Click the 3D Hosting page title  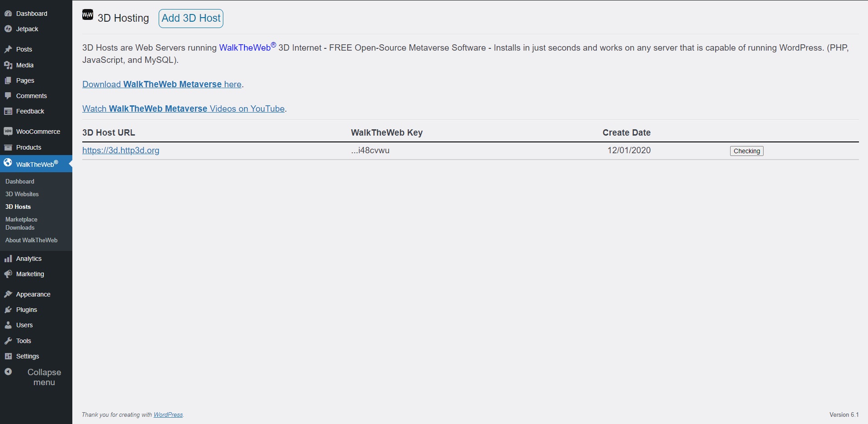(x=123, y=18)
